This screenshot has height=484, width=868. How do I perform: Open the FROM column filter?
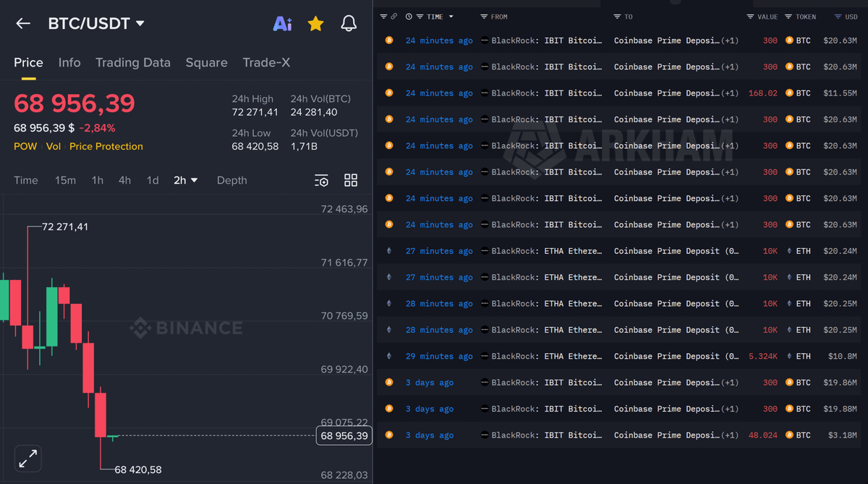(x=484, y=17)
